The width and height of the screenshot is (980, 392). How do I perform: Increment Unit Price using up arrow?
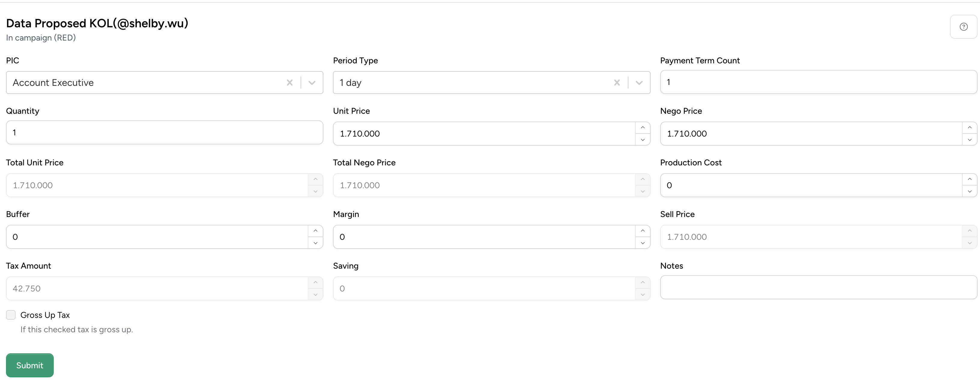(643, 127)
